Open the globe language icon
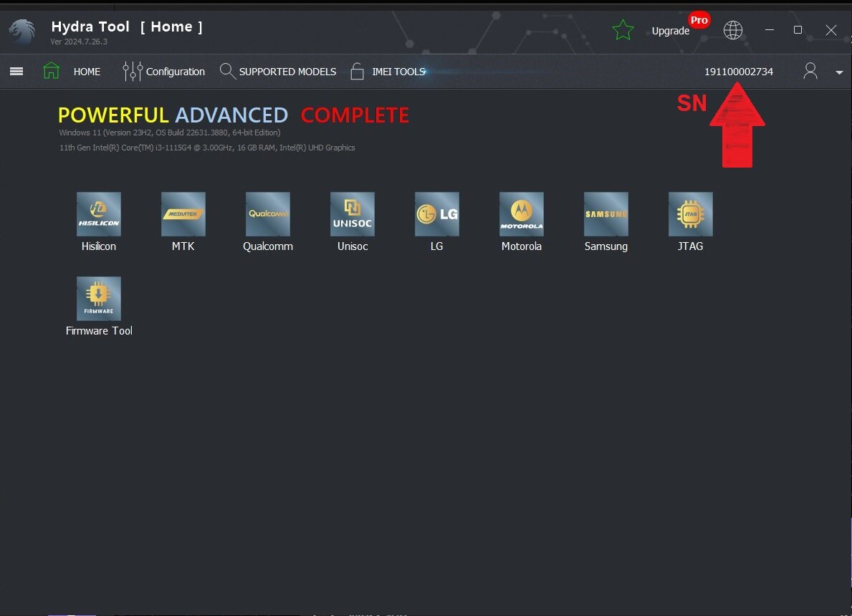Screen dimensions: 852x616 pyautogui.click(x=732, y=30)
